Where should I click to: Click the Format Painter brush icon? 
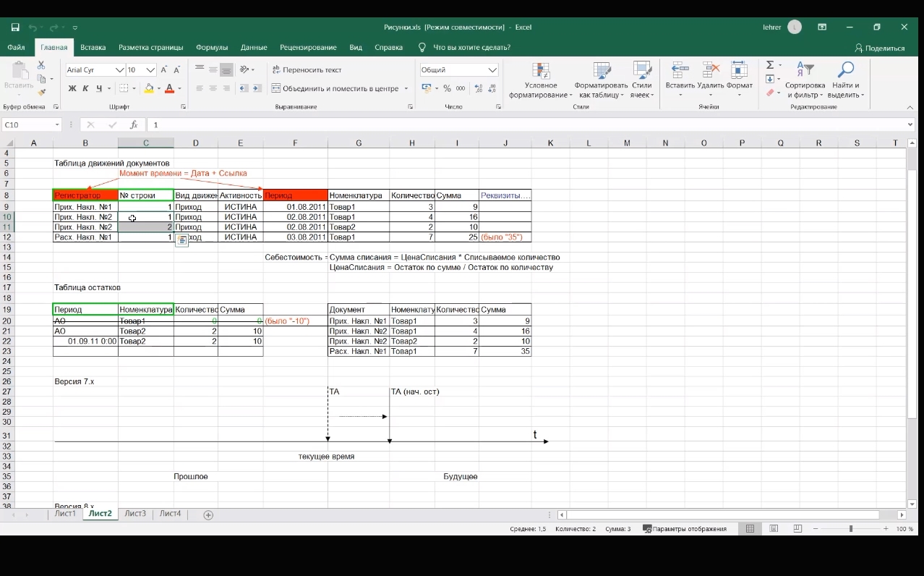pyautogui.click(x=42, y=93)
